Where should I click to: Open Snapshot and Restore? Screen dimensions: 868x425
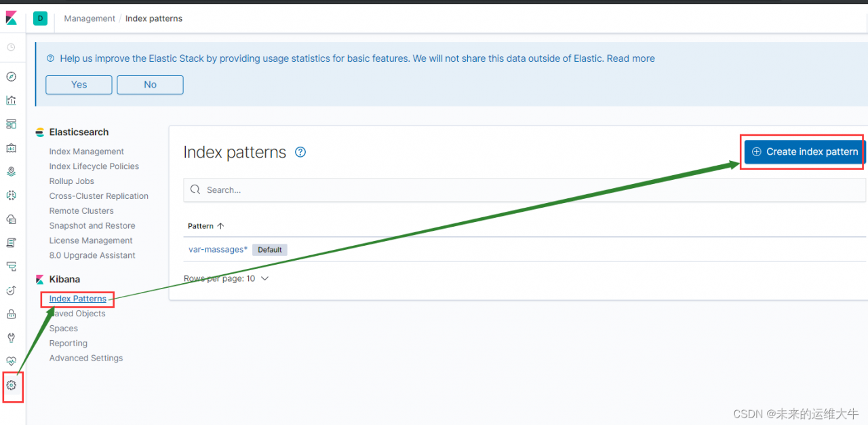(x=92, y=226)
